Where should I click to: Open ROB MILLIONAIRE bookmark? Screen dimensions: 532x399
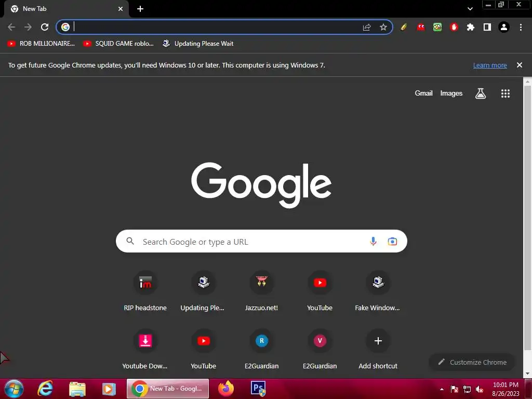41,44
